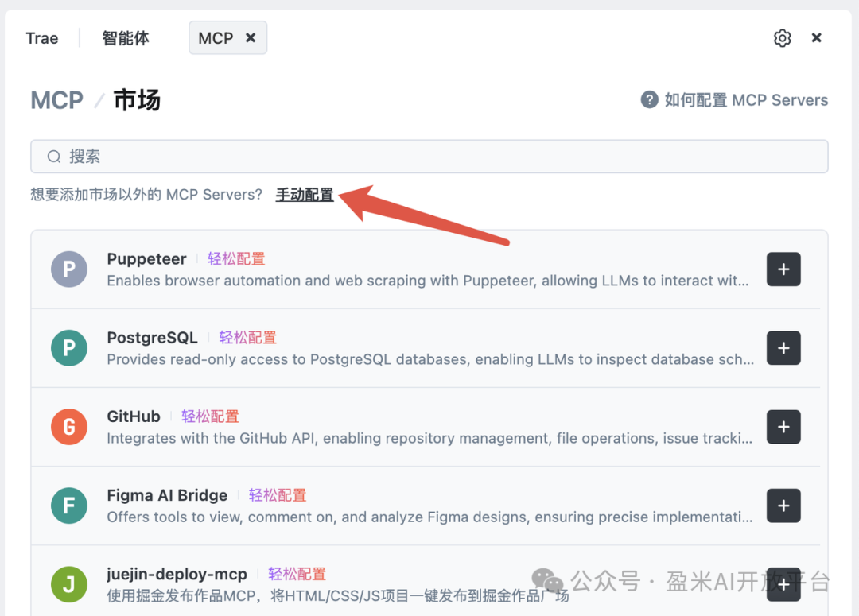The width and height of the screenshot is (859, 616).
Task: Select the GitHub title
Action: click(x=134, y=416)
